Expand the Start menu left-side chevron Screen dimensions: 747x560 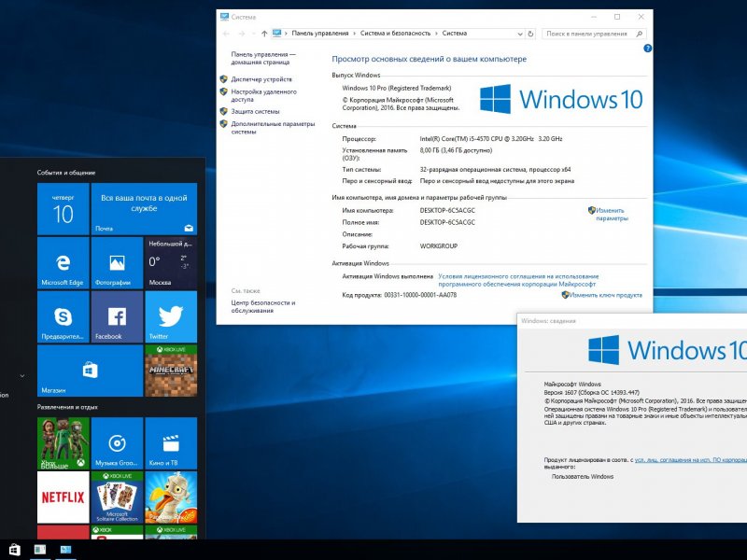coord(21,376)
